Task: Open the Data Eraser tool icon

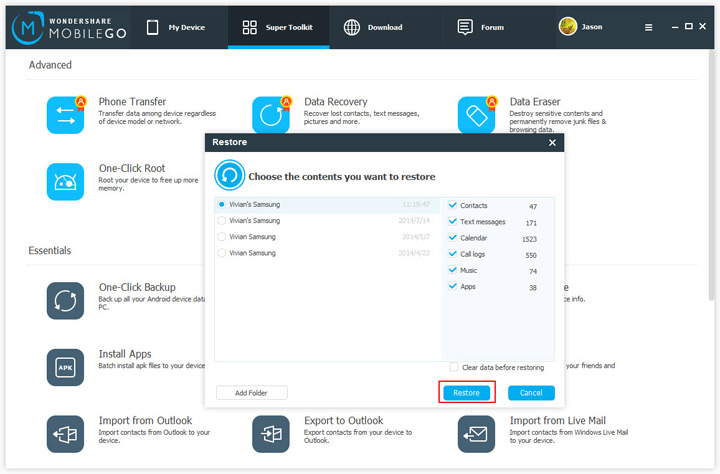Action: pos(476,115)
